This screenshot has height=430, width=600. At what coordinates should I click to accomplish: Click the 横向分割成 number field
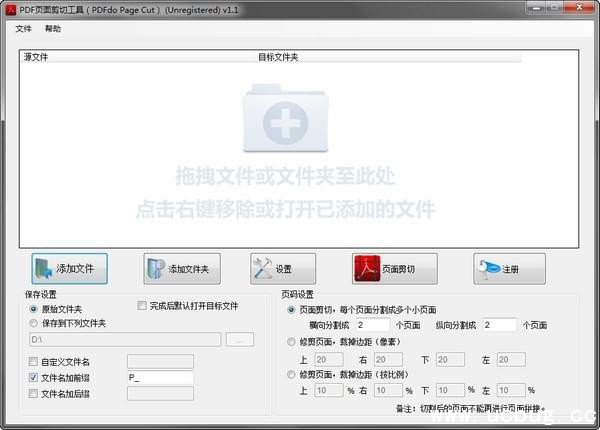pos(372,325)
